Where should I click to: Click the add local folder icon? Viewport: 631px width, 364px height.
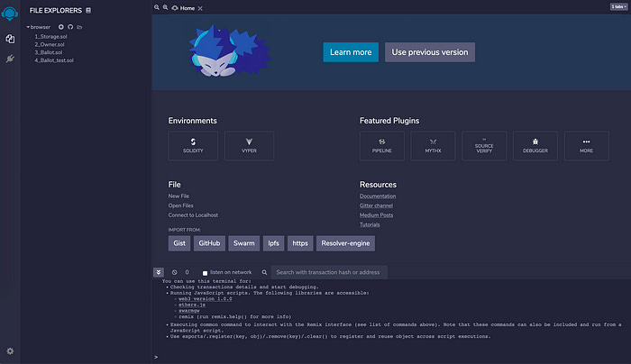click(x=79, y=27)
